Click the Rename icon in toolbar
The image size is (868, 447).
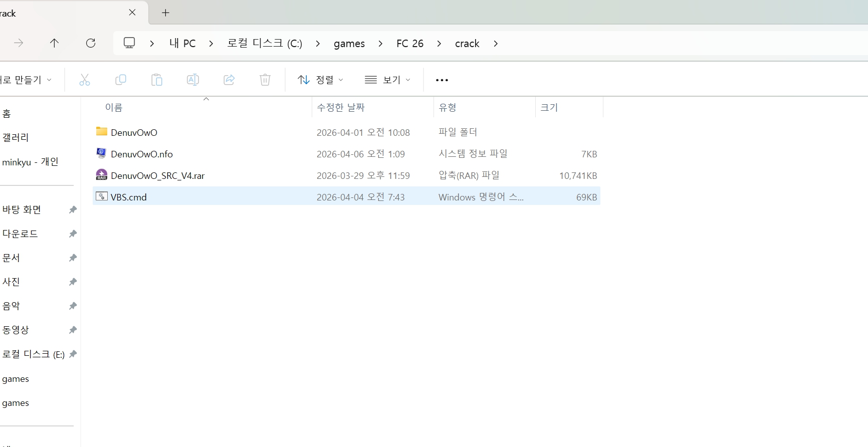pyautogui.click(x=193, y=80)
